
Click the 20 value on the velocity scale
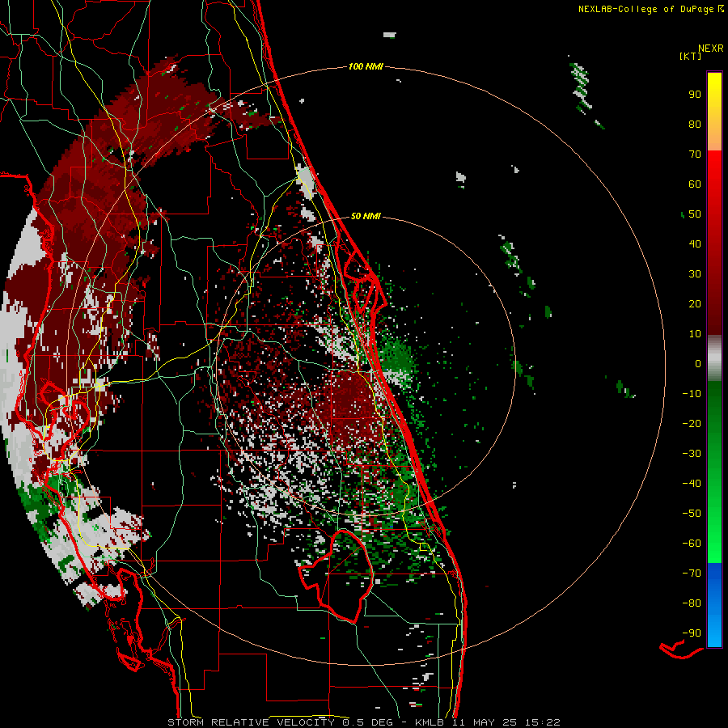[695, 303]
